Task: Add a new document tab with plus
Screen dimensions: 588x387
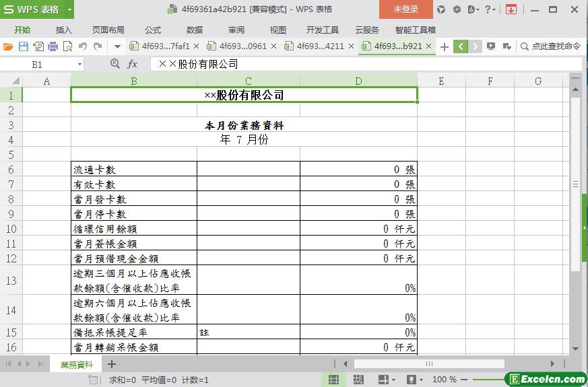Action: pyautogui.click(x=445, y=47)
